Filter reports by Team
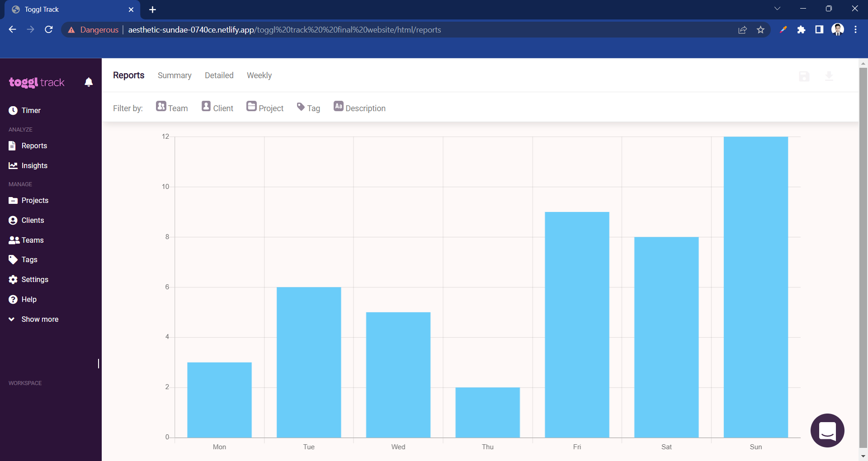This screenshot has width=868, height=461. click(x=172, y=107)
